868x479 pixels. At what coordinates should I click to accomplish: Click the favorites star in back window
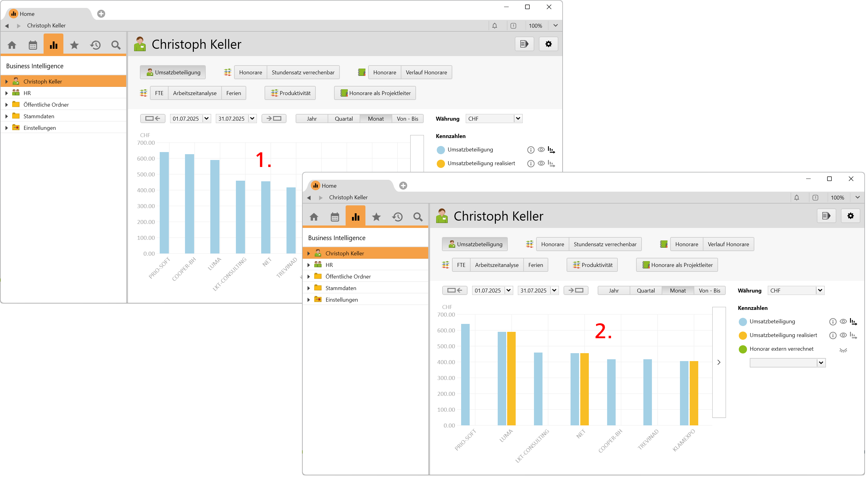click(74, 45)
